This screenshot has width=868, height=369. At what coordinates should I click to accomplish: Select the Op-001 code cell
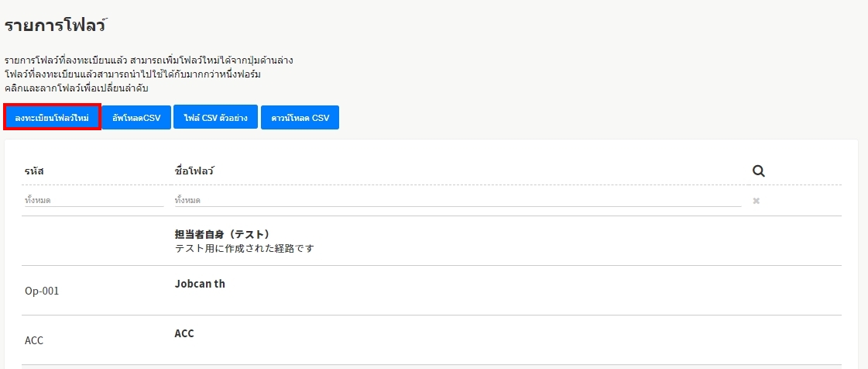42,291
